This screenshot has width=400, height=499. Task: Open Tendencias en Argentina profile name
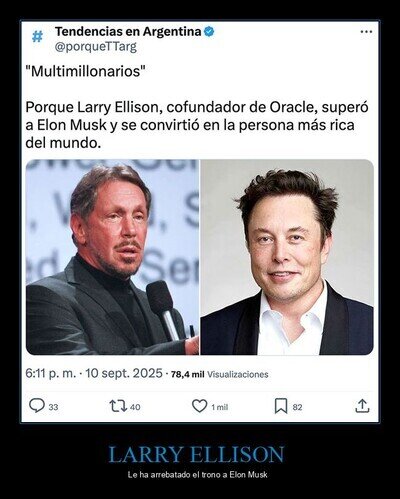(x=128, y=32)
